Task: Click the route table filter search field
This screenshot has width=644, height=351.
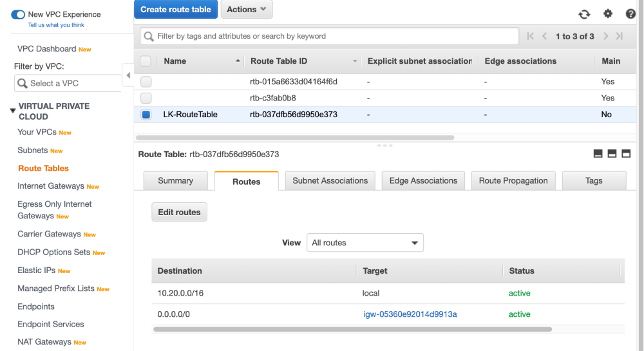Action: pyautogui.click(x=330, y=36)
